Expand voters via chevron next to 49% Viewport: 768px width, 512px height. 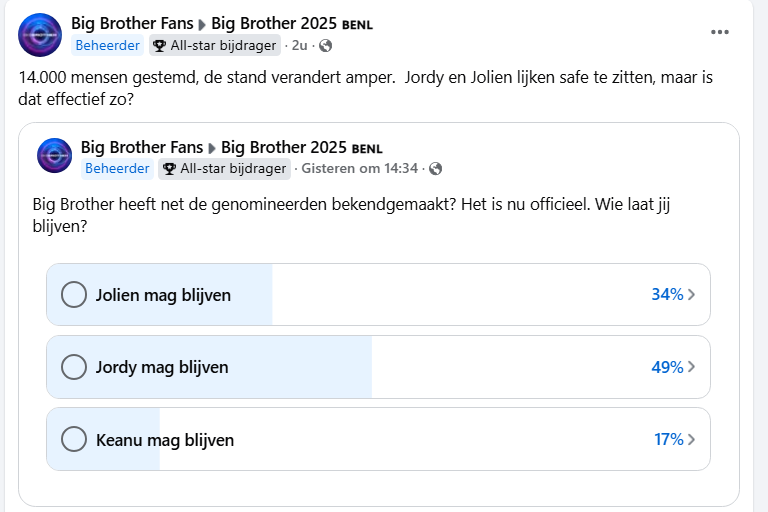click(691, 366)
